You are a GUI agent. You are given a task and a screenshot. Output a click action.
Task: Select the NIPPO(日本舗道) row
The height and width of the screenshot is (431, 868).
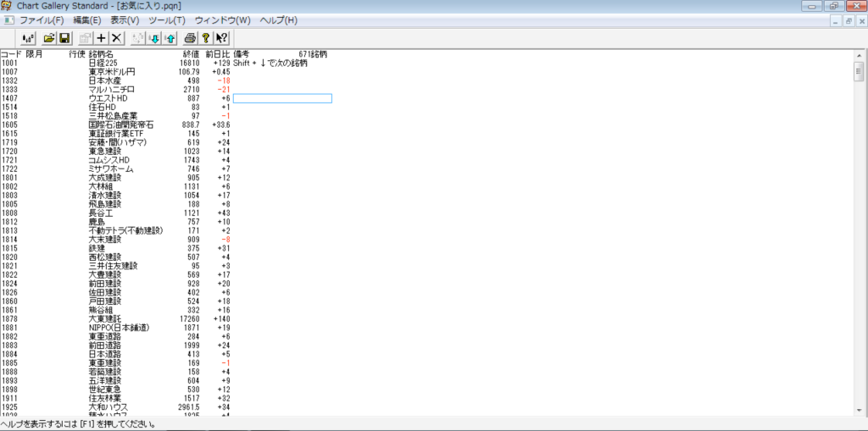[x=115, y=328]
